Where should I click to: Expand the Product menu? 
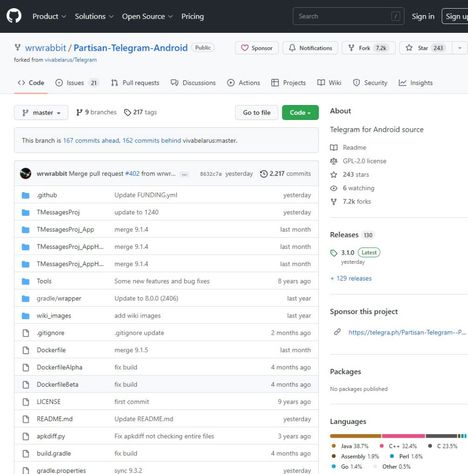pos(49,16)
